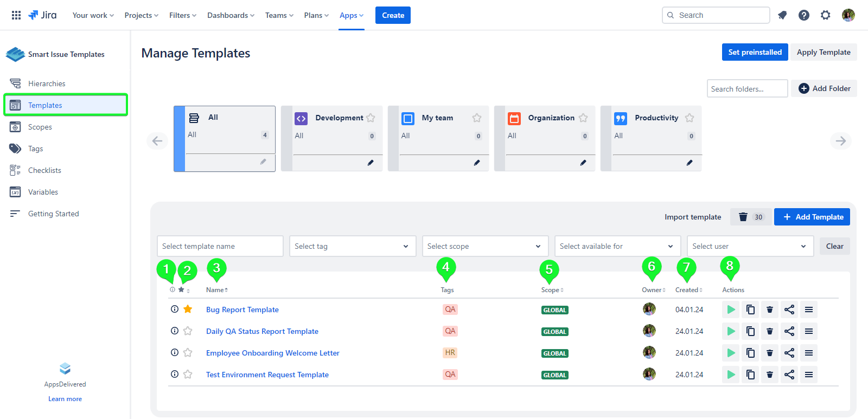
Task: Run the Bug Report Template play icon
Action: click(x=731, y=310)
